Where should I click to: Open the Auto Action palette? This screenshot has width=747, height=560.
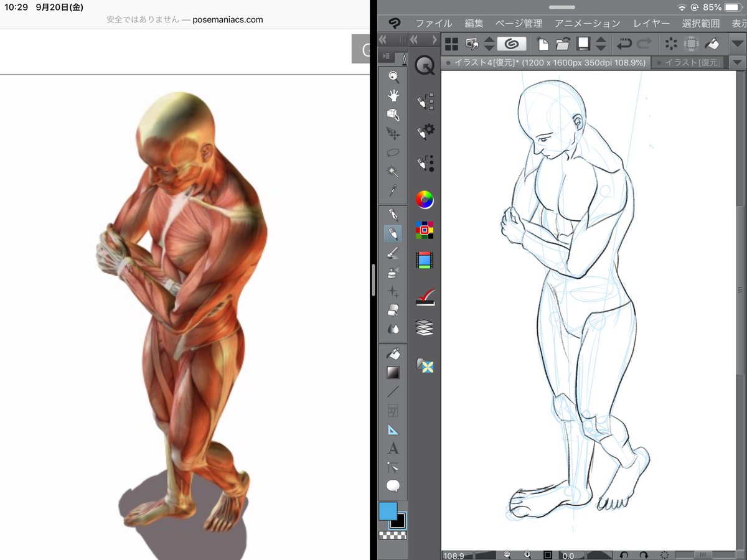[x=425, y=297]
